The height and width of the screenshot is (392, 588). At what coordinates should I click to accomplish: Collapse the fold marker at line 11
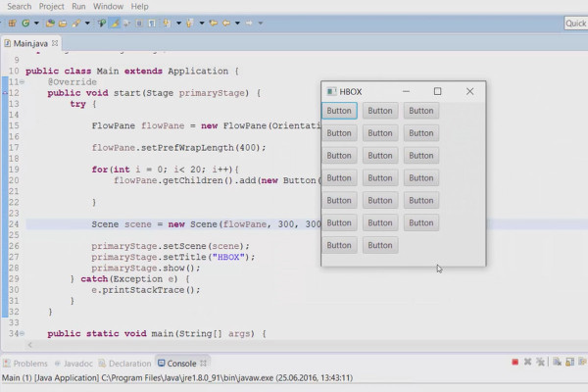coord(23,81)
